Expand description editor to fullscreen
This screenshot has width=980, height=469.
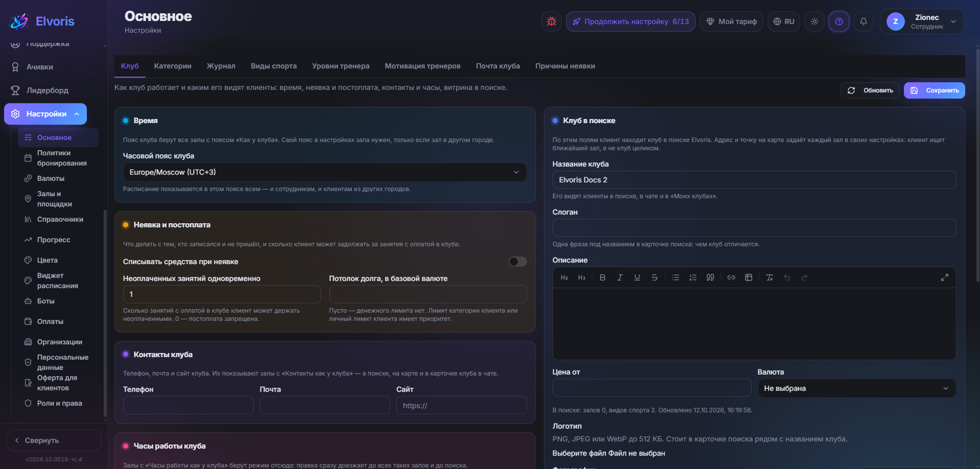(944, 277)
